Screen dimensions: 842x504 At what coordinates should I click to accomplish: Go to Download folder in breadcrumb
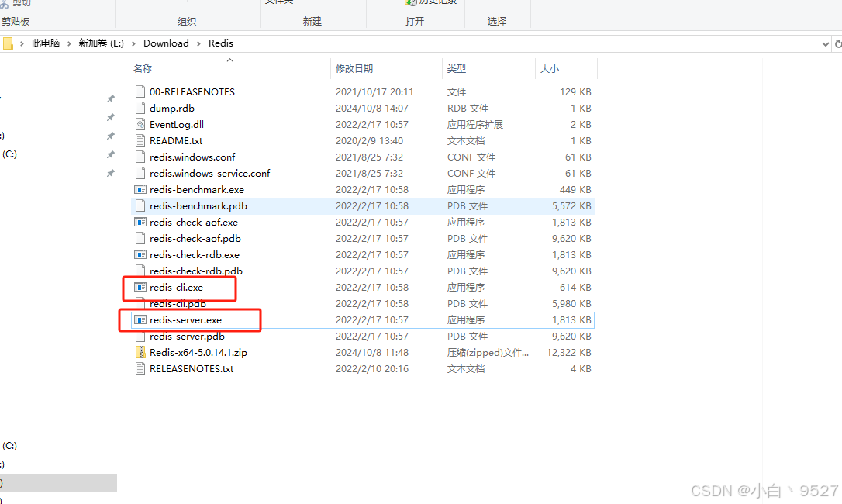tap(166, 43)
